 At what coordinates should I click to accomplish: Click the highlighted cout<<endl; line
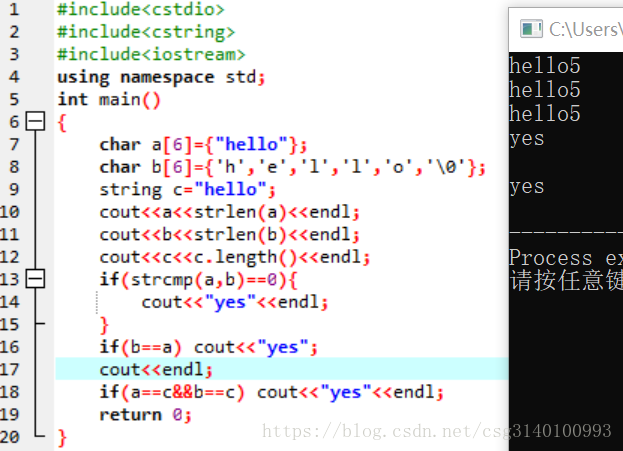click(x=156, y=370)
